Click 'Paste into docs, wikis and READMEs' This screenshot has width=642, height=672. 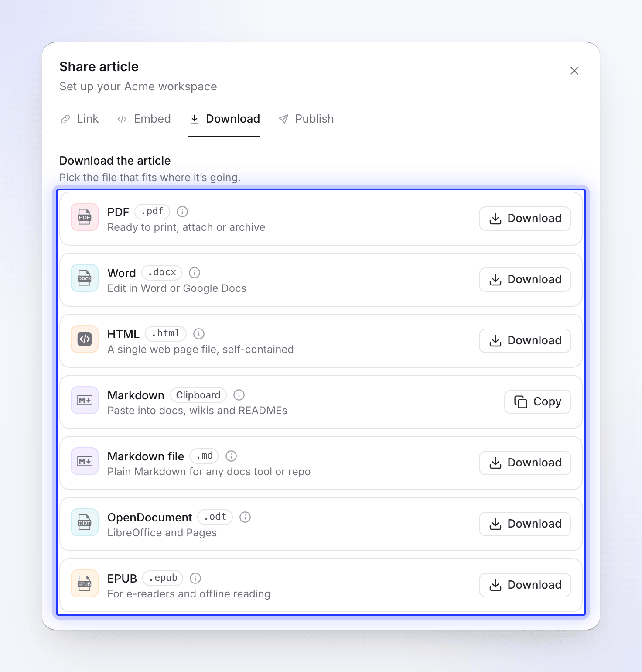[197, 411]
